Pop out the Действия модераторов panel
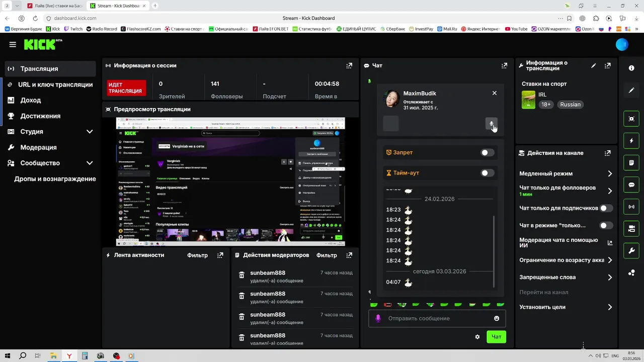The height and width of the screenshot is (362, 644). (x=349, y=255)
